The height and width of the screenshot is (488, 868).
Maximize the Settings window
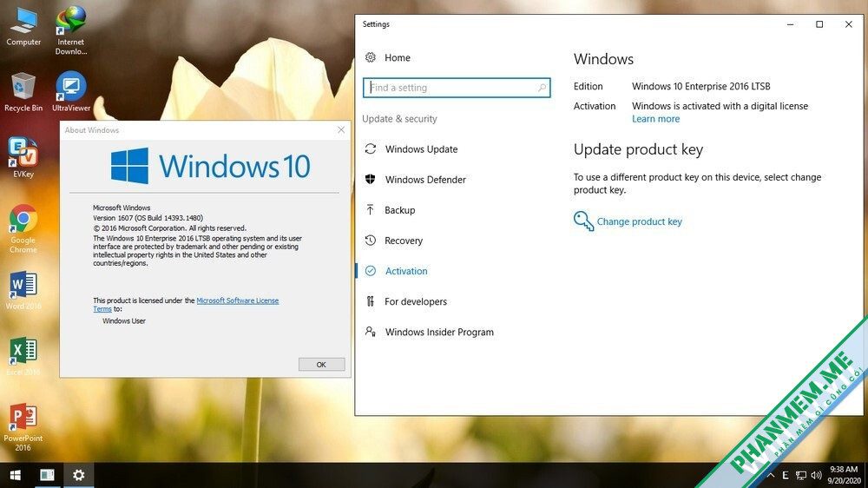[x=819, y=24]
